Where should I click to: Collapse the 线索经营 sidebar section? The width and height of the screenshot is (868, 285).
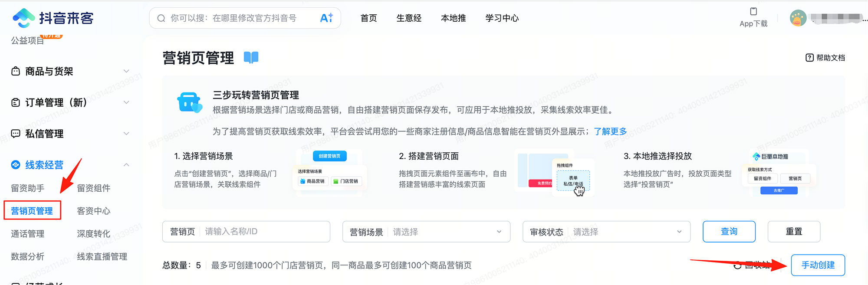coord(126,165)
